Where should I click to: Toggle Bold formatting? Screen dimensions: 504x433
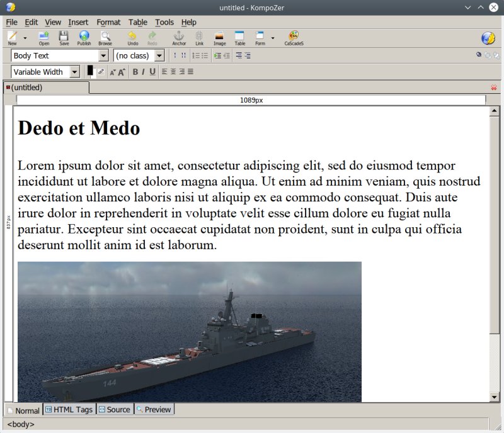point(135,72)
